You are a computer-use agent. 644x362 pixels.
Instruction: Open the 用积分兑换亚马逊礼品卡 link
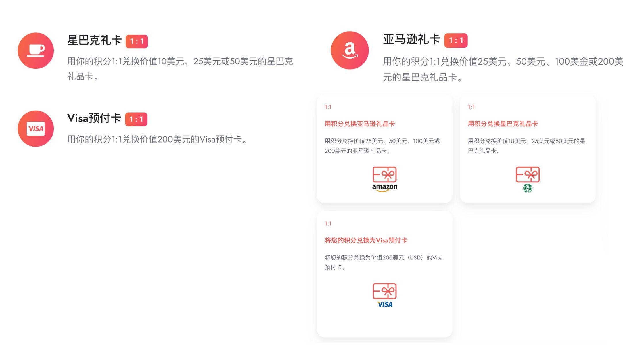[x=360, y=124]
